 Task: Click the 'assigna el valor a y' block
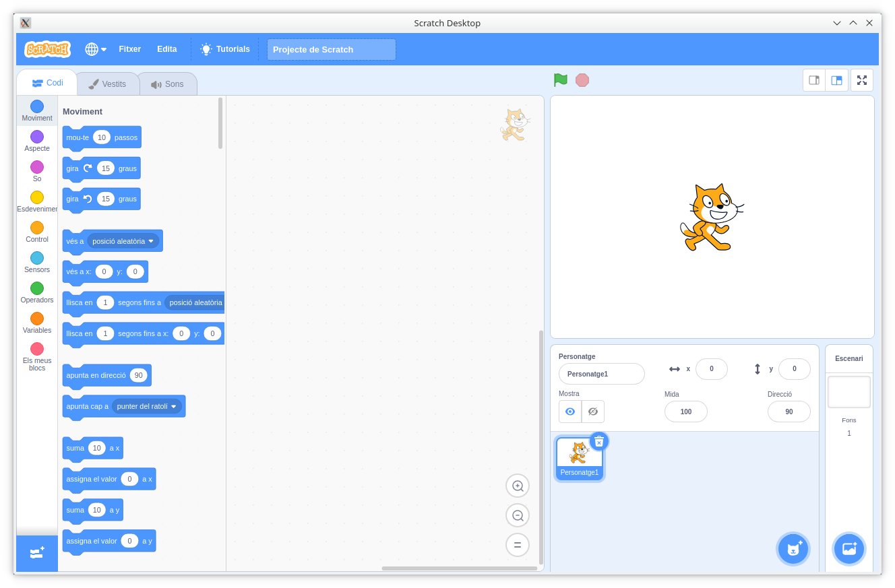point(109,541)
